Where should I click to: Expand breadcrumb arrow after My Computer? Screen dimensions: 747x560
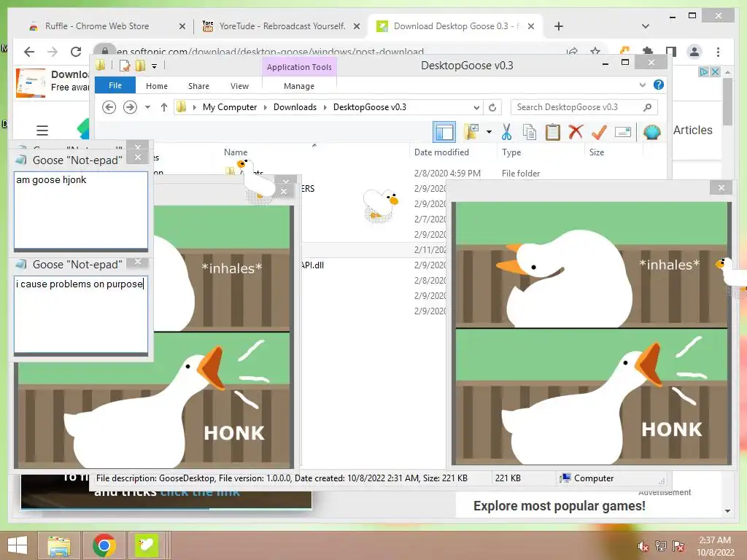coord(266,107)
